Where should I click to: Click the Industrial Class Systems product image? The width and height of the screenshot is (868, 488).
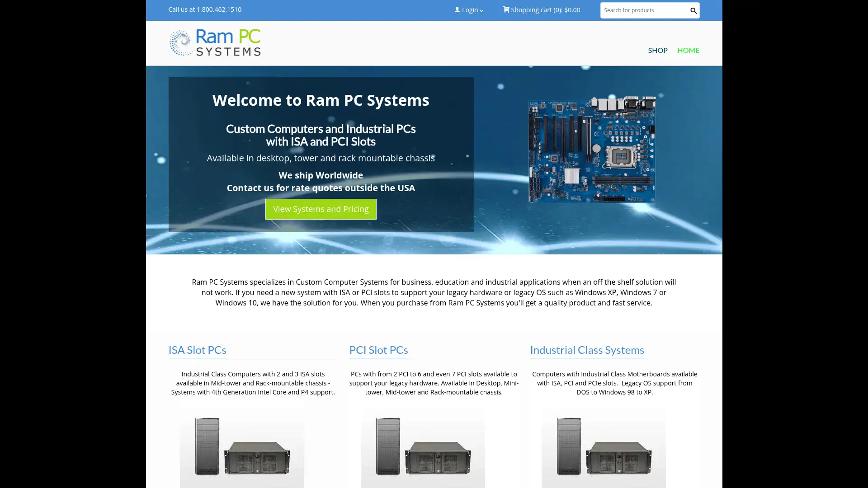point(604,447)
